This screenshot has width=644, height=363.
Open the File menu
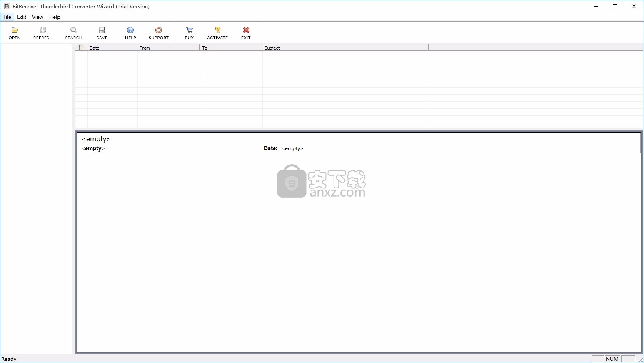tap(7, 17)
